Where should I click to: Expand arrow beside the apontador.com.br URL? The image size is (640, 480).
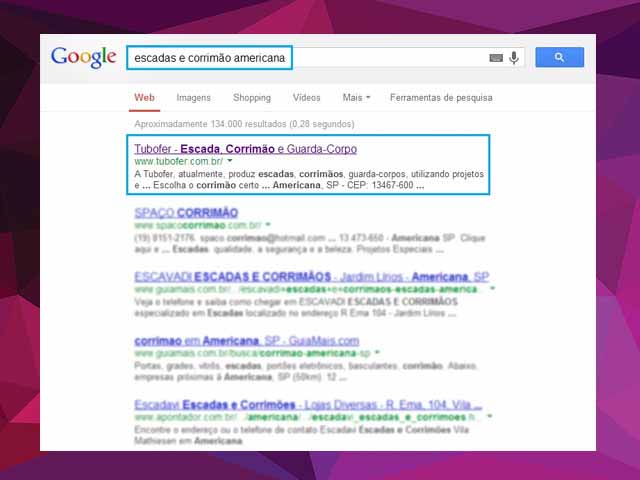click(490, 416)
